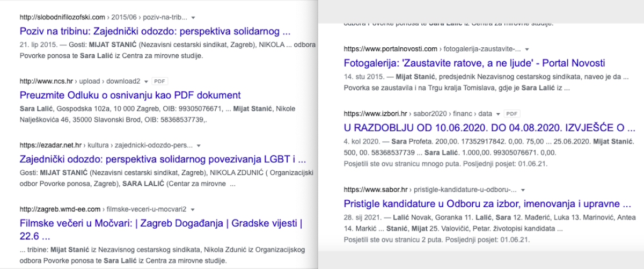
Task: Expand dropdown arrow next to ncs.hr URL
Action: coord(146,82)
